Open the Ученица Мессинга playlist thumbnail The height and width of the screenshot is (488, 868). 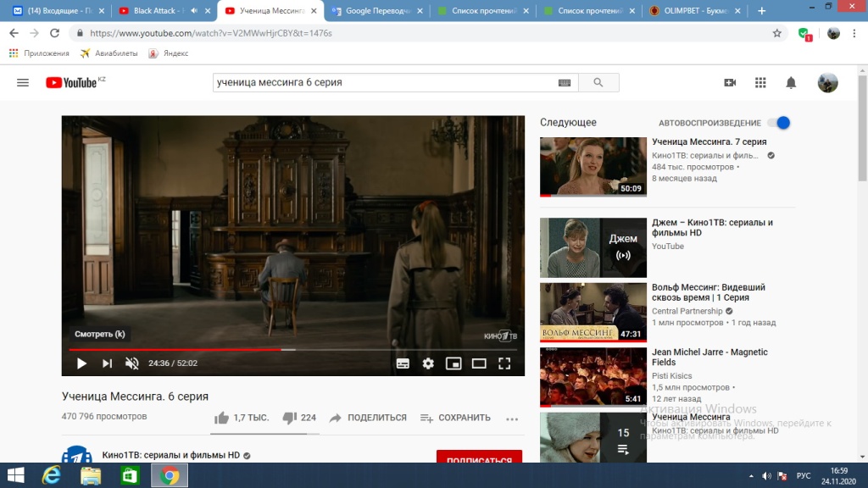click(x=593, y=437)
